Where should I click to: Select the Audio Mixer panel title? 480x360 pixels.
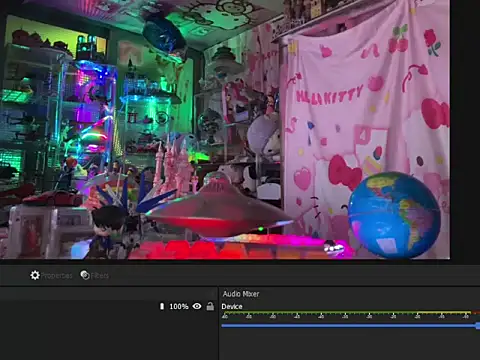pyautogui.click(x=241, y=294)
